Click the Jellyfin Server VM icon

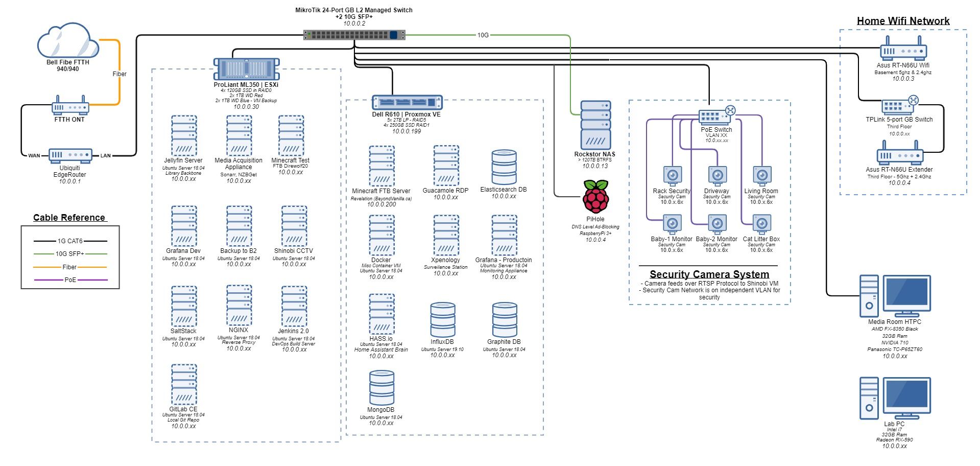(184, 135)
